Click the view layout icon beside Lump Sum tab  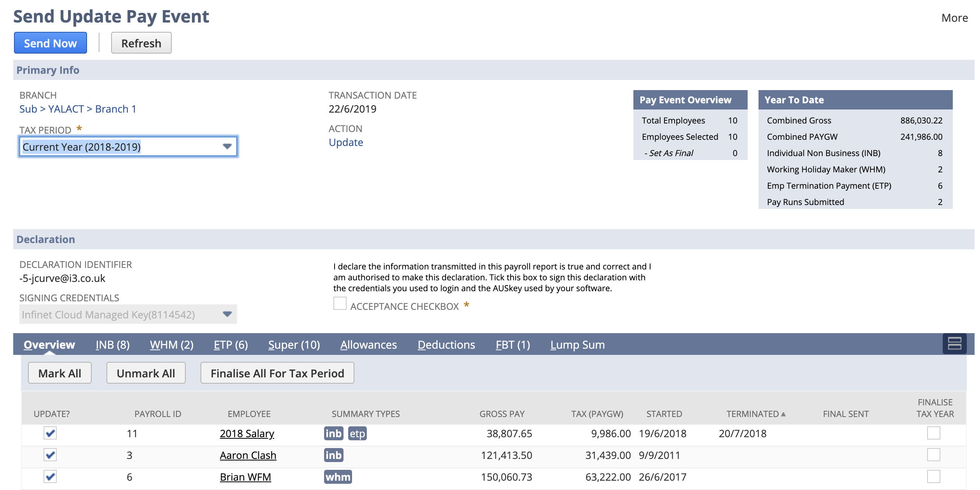(955, 344)
